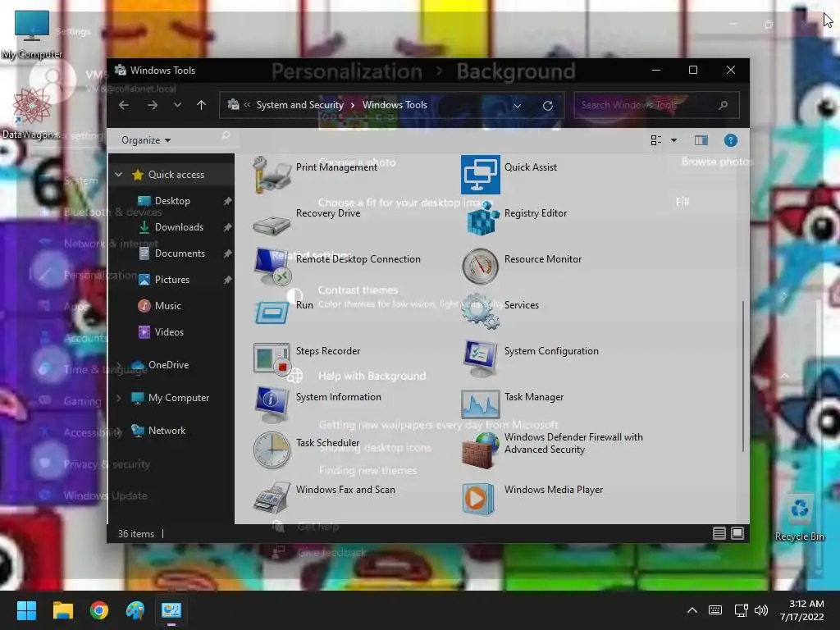Open the Steps Recorder icon
The image size is (840, 630).
[x=272, y=358]
